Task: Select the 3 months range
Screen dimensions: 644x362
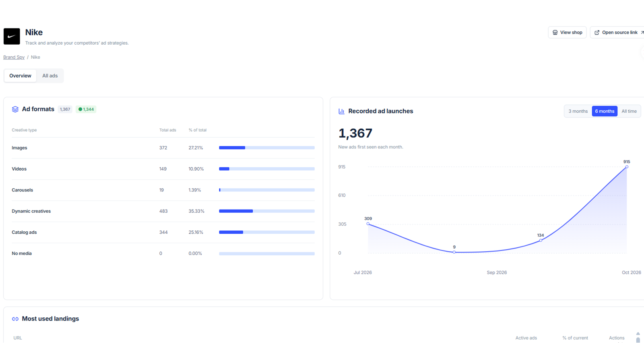Action: coord(578,111)
